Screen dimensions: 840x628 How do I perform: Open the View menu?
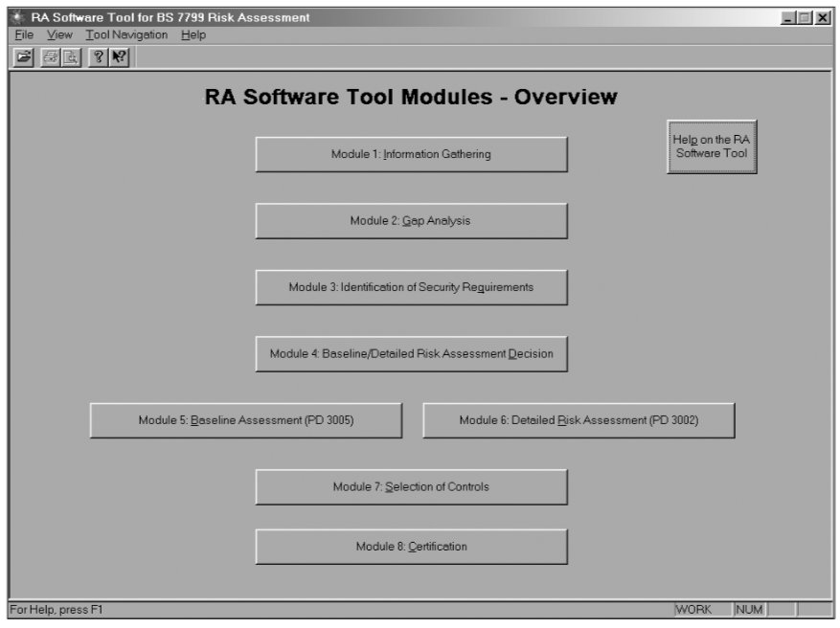click(59, 34)
